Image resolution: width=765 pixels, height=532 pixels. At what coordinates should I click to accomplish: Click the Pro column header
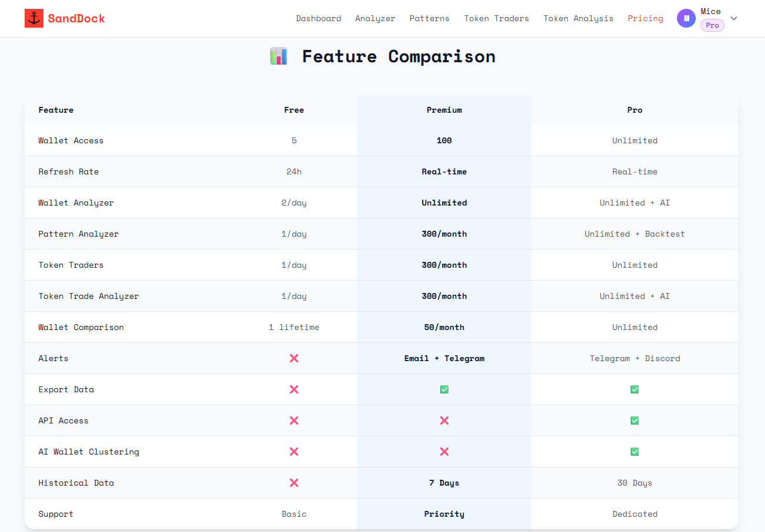(635, 110)
